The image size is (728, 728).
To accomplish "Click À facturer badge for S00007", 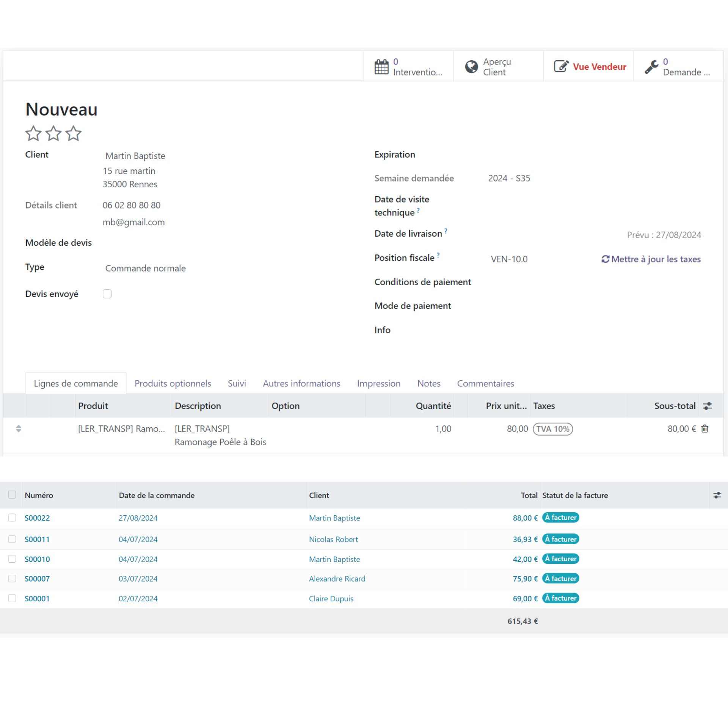I will pyautogui.click(x=561, y=578).
